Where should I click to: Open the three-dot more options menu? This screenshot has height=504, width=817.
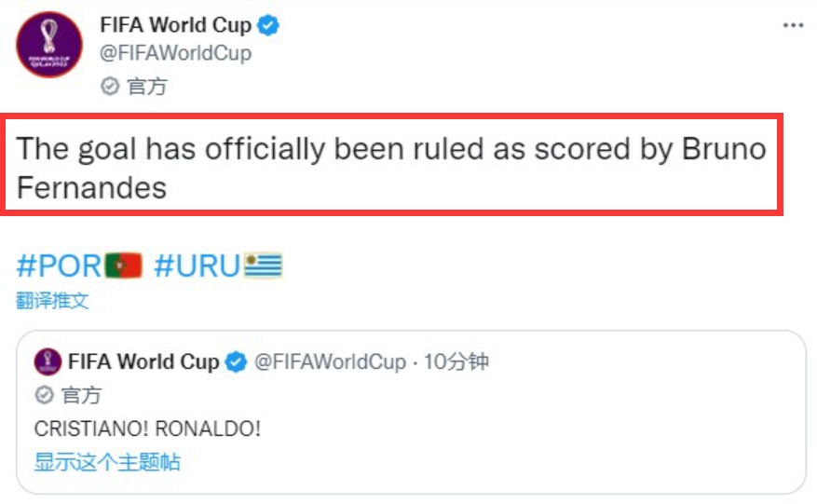793,25
